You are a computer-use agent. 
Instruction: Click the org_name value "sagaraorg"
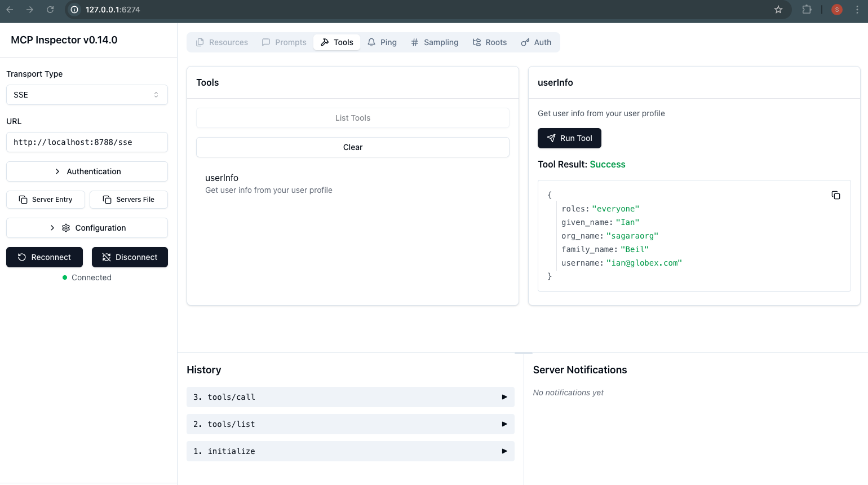click(632, 236)
